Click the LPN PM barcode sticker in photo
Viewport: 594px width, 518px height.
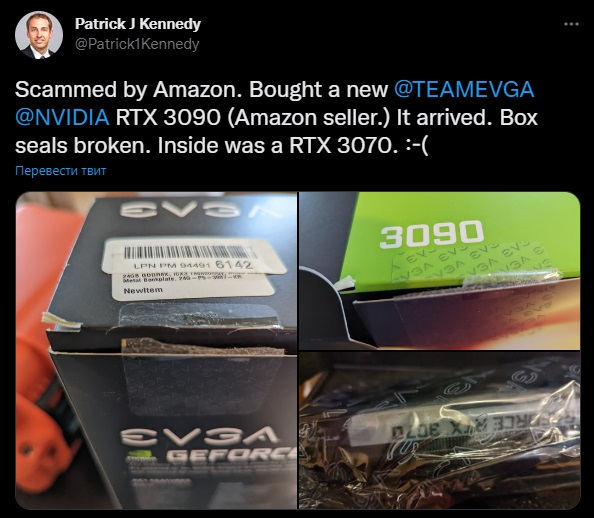[x=194, y=256]
